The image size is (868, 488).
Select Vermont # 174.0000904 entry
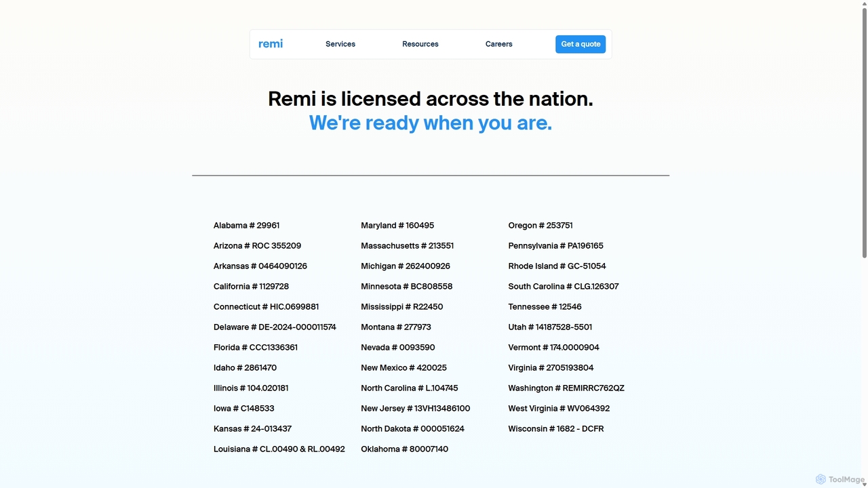[554, 348]
